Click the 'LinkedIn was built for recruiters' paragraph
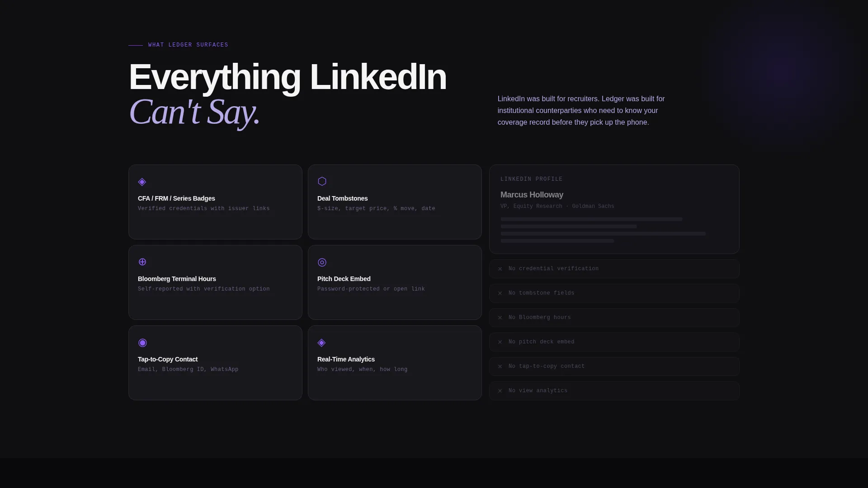Viewport: 868px width, 488px height. click(581, 111)
